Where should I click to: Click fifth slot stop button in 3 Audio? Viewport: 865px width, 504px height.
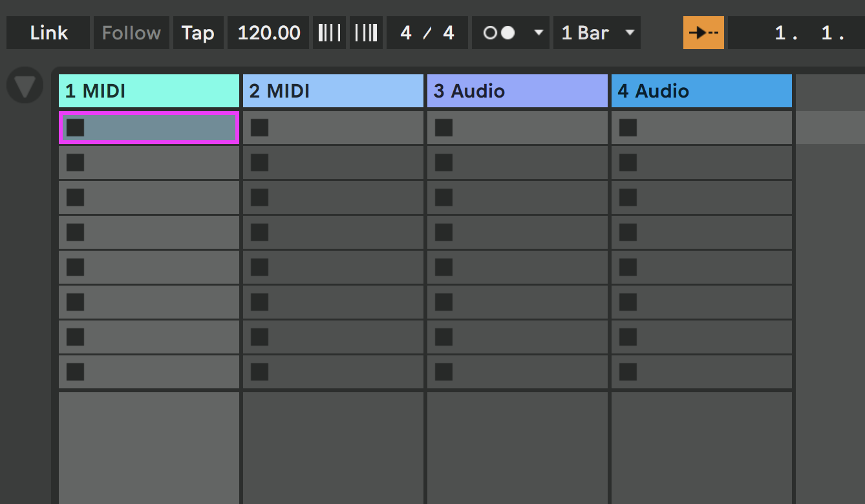(x=444, y=268)
